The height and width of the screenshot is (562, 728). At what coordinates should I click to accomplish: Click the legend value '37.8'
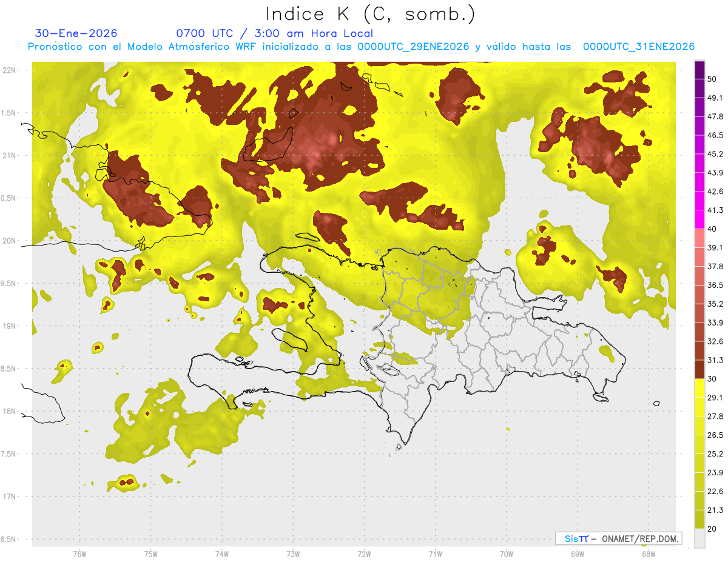[715, 267]
